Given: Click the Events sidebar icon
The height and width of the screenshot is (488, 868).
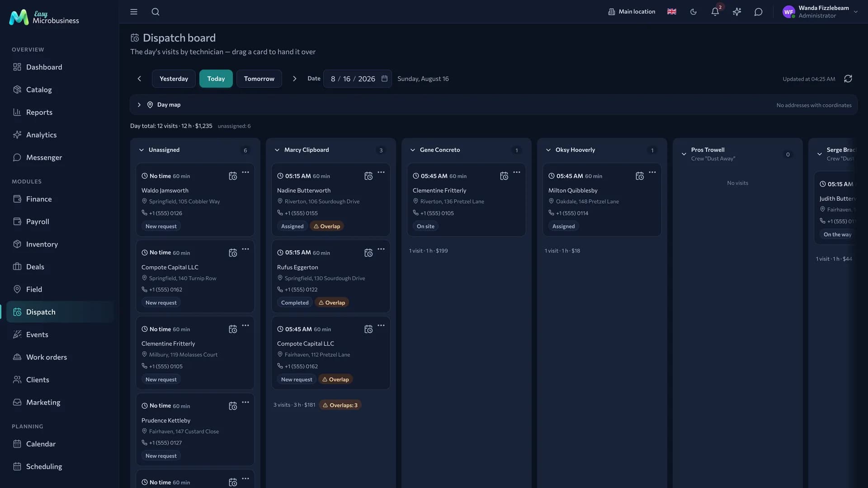Looking at the screenshot, I should point(17,334).
